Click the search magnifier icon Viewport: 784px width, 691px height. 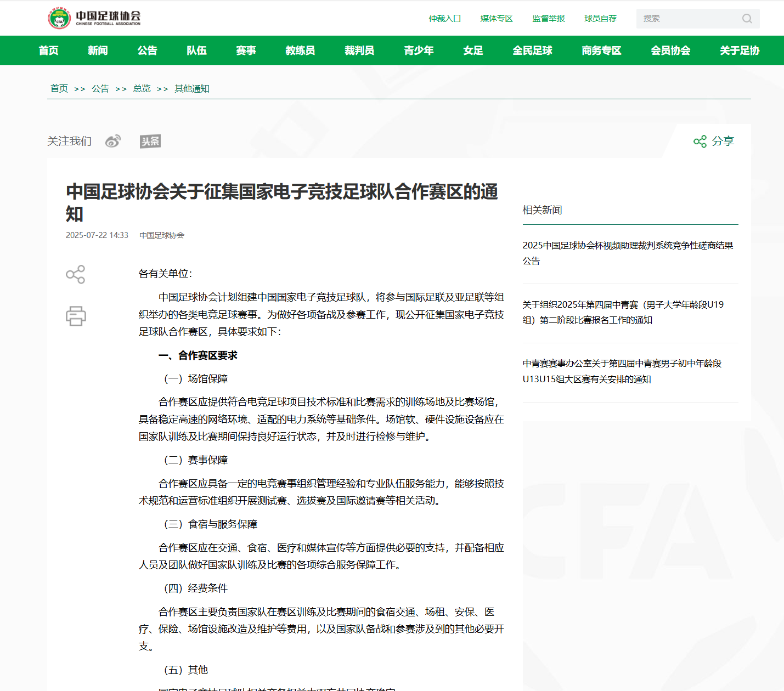(x=747, y=19)
